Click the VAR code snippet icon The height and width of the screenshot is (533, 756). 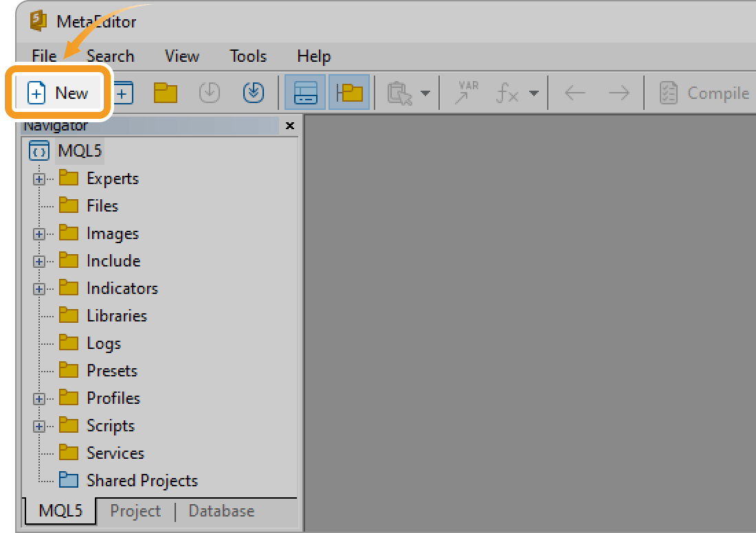pos(466,93)
